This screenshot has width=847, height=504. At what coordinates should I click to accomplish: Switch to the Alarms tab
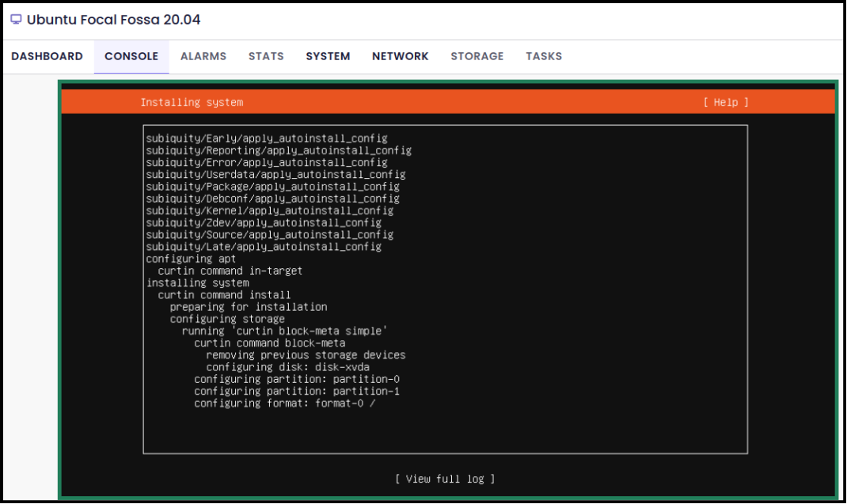click(203, 56)
